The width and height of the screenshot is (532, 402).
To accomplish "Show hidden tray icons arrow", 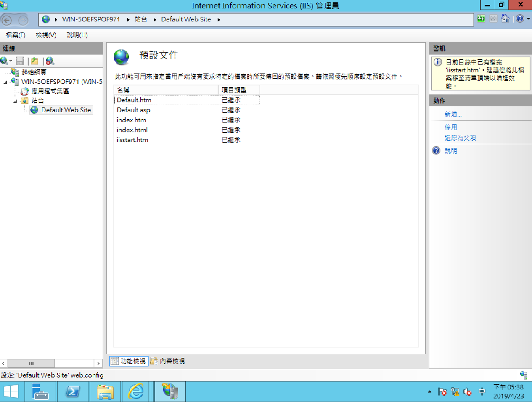I will (429, 392).
